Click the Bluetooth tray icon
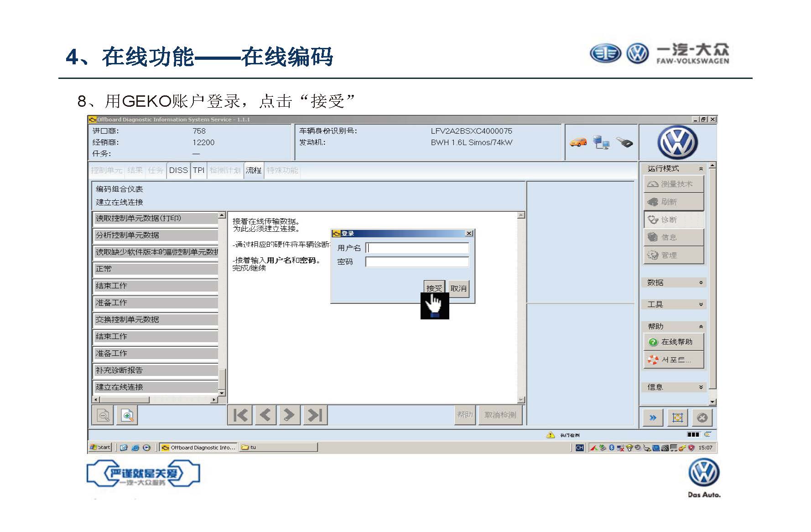The width and height of the screenshot is (811, 532). pos(612,448)
